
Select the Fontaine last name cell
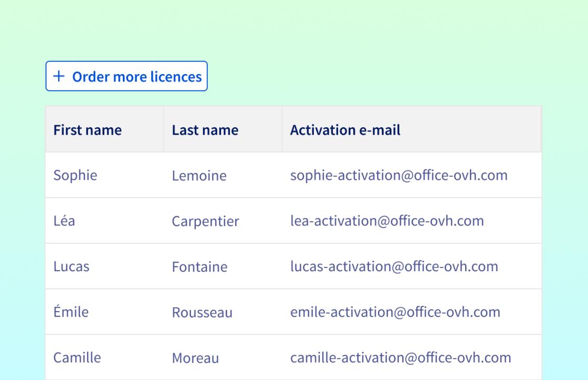click(199, 267)
